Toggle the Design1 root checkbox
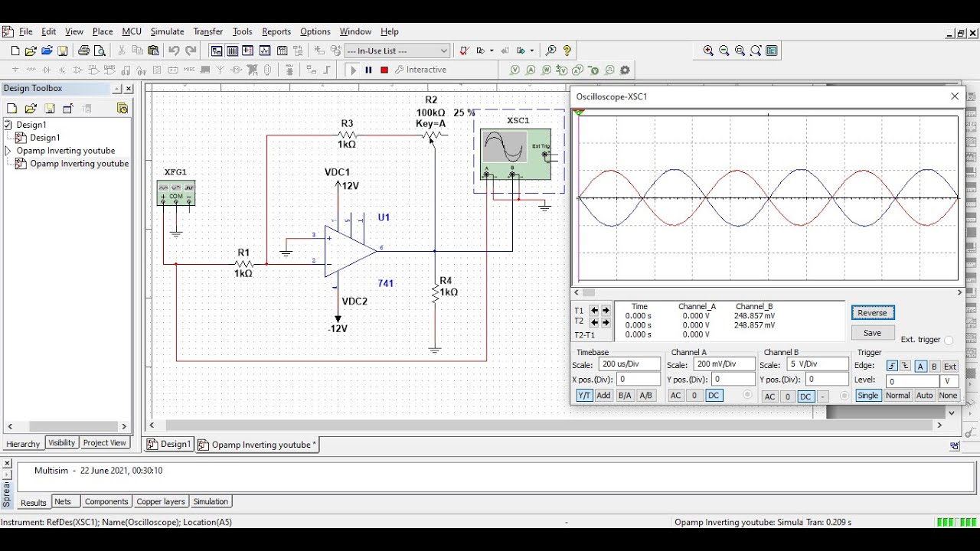 tap(8, 125)
